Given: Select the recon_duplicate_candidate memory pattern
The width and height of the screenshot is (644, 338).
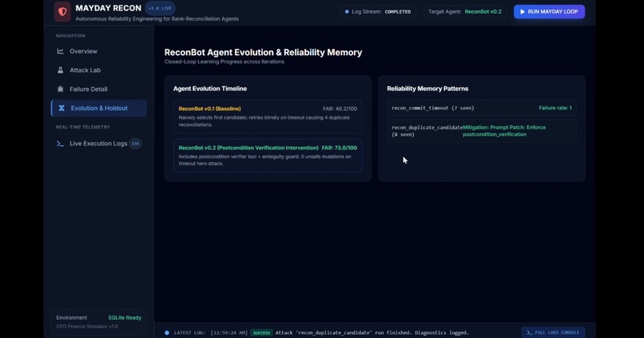Looking at the screenshot, I should click(x=481, y=131).
